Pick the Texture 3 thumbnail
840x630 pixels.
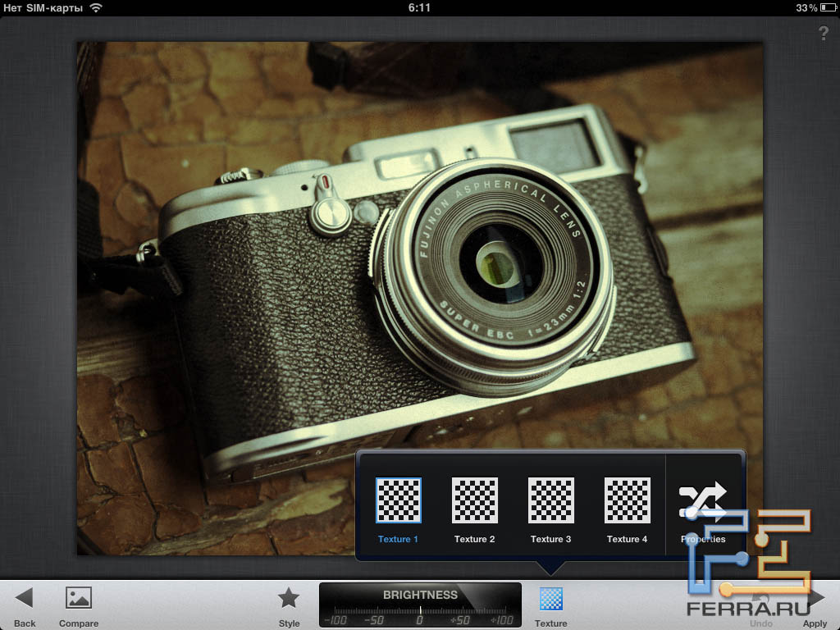[x=551, y=500]
